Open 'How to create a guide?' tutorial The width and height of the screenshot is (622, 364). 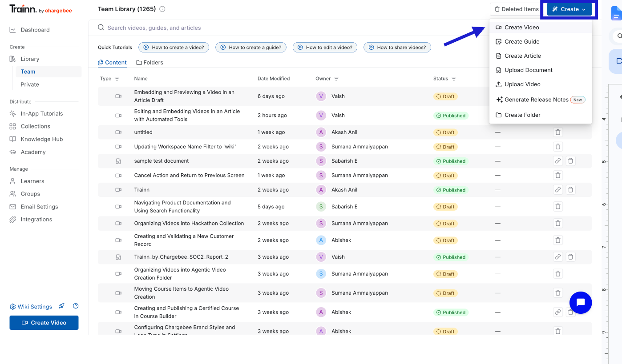point(251,47)
